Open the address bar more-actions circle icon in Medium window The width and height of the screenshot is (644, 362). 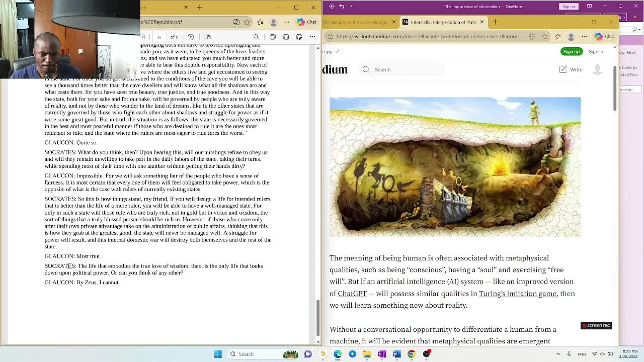tap(532, 37)
